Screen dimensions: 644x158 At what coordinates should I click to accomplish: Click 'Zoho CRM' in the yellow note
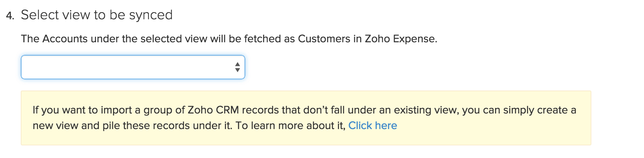pos(213,110)
